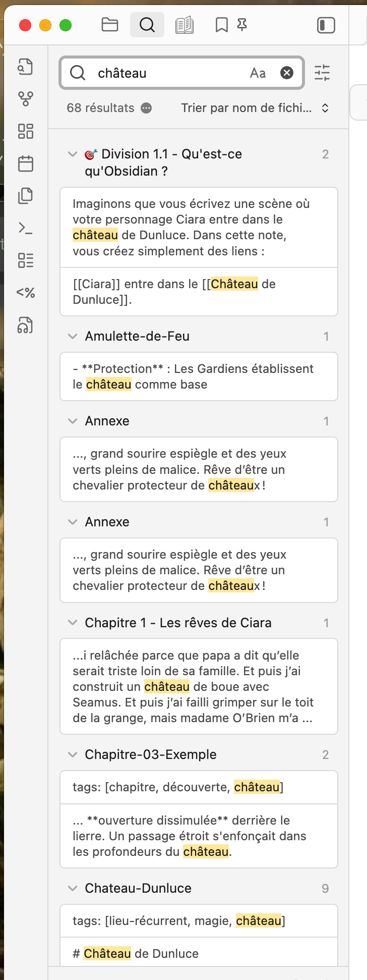Screen dimensions: 367x980
Task: Clear the search with the X button
Action: (x=286, y=73)
